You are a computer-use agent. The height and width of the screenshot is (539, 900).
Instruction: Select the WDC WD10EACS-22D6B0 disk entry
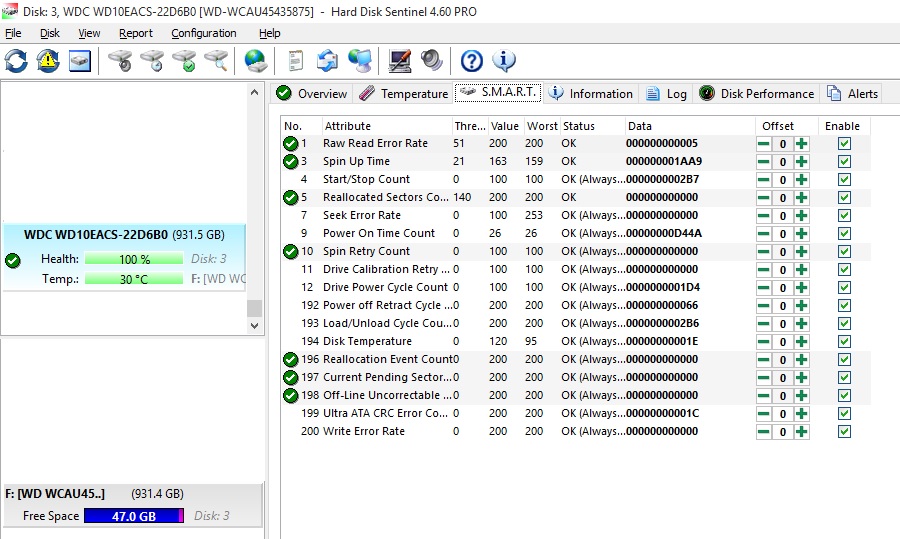click(x=124, y=257)
